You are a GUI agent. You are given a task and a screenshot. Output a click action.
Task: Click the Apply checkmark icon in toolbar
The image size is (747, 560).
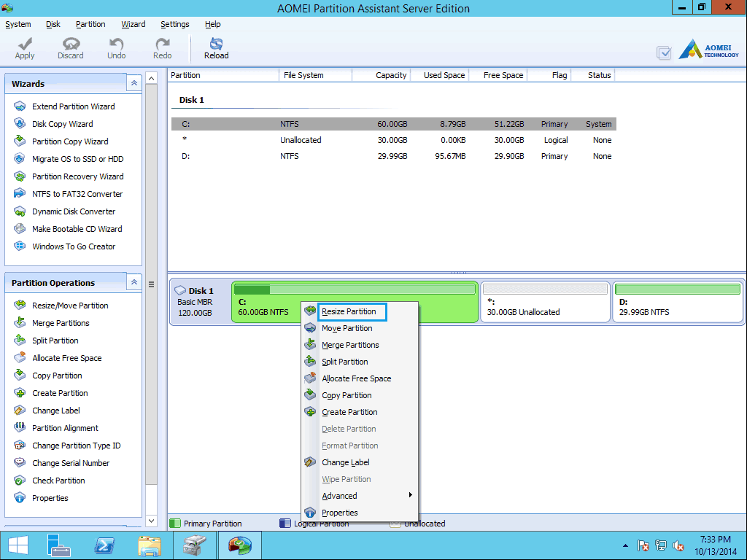25,44
